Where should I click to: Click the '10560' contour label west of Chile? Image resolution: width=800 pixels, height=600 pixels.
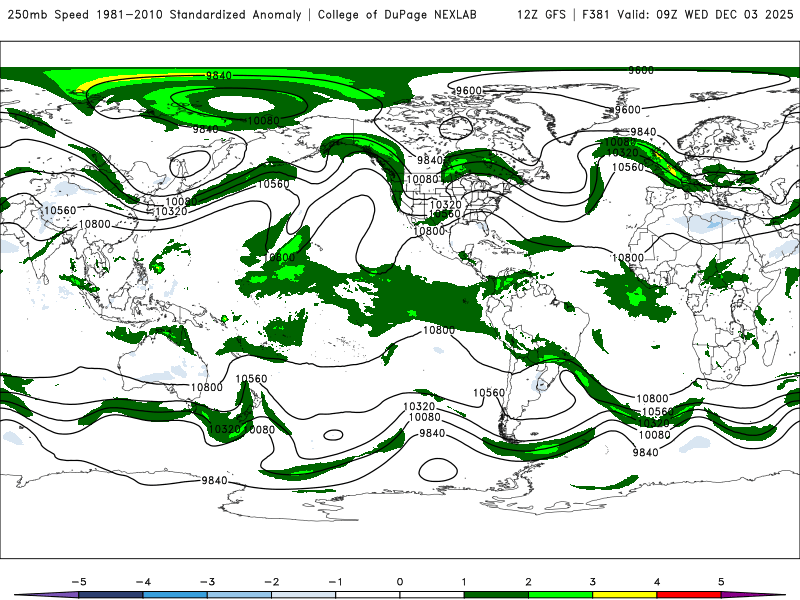[x=489, y=392]
